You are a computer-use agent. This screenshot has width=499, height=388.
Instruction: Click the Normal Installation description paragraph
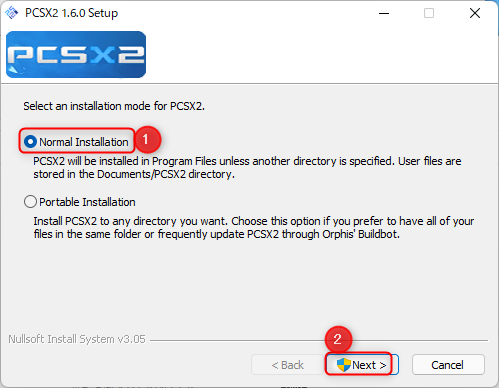coord(247,168)
